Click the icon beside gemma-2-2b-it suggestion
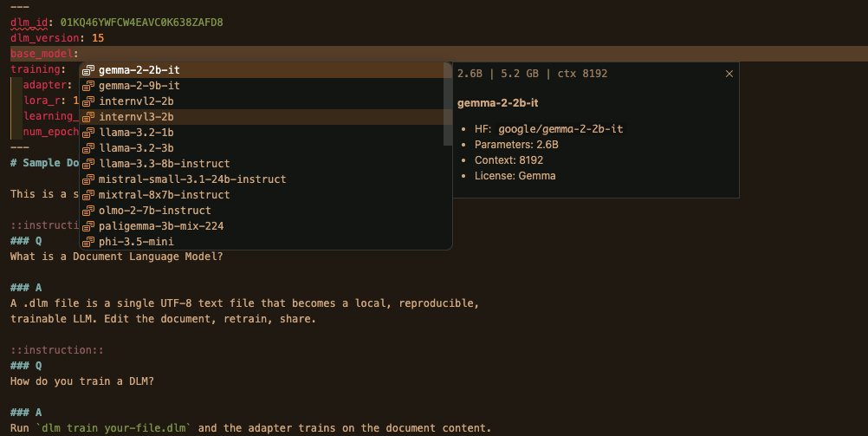The image size is (868, 436). [x=88, y=70]
